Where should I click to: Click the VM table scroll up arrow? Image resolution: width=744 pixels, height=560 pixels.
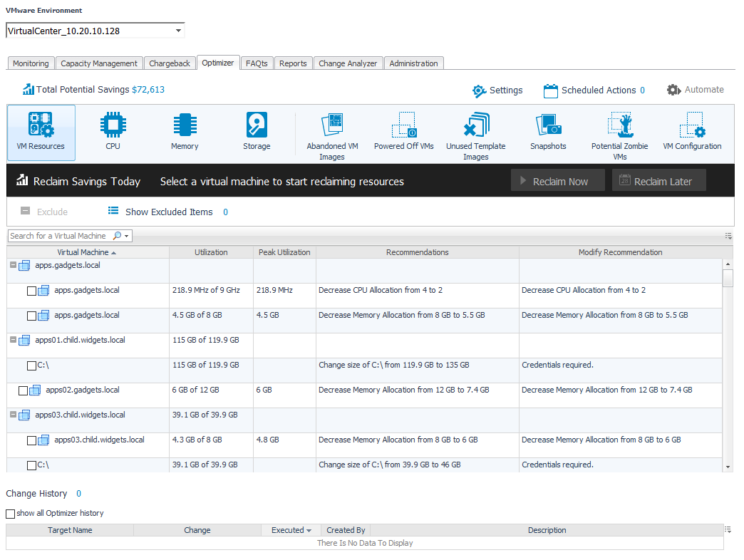pyautogui.click(x=728, y=264)
